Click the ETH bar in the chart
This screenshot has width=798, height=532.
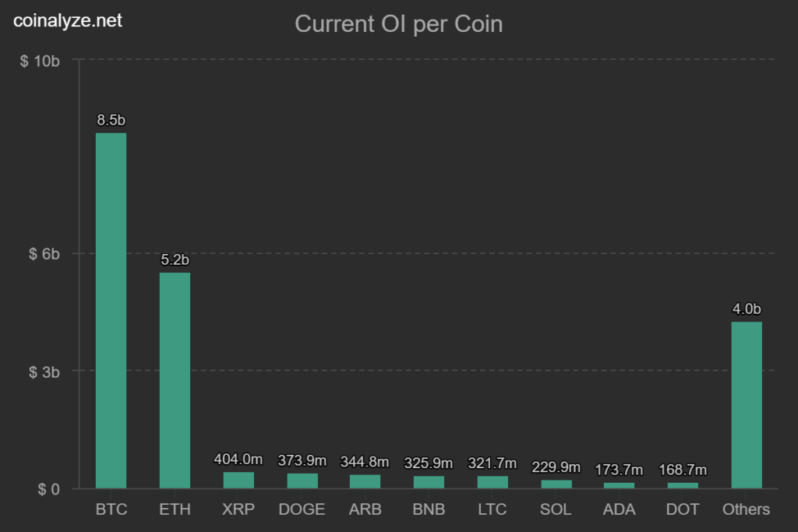coord(175,380)
